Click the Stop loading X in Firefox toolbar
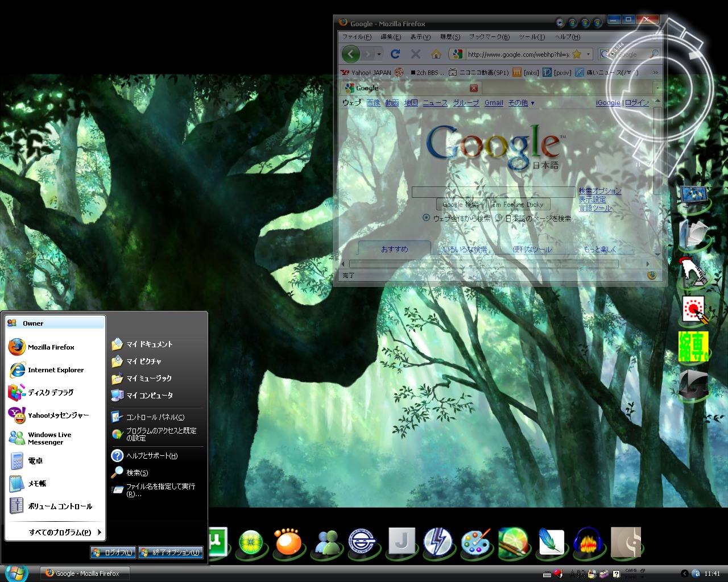The image size is (728, 582). coord(416,54)
